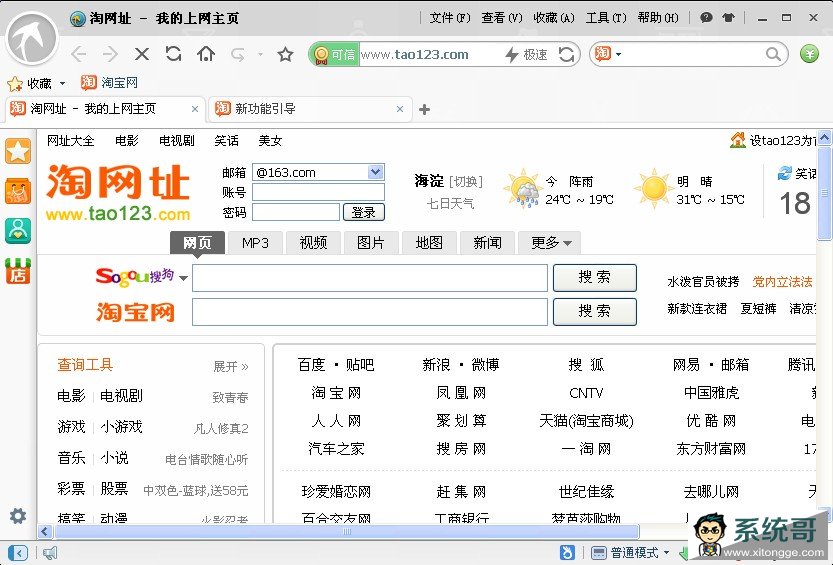This screenshot has height=565, width=833.
Task: Select the 图片 search tab
Action: (371, 243)
